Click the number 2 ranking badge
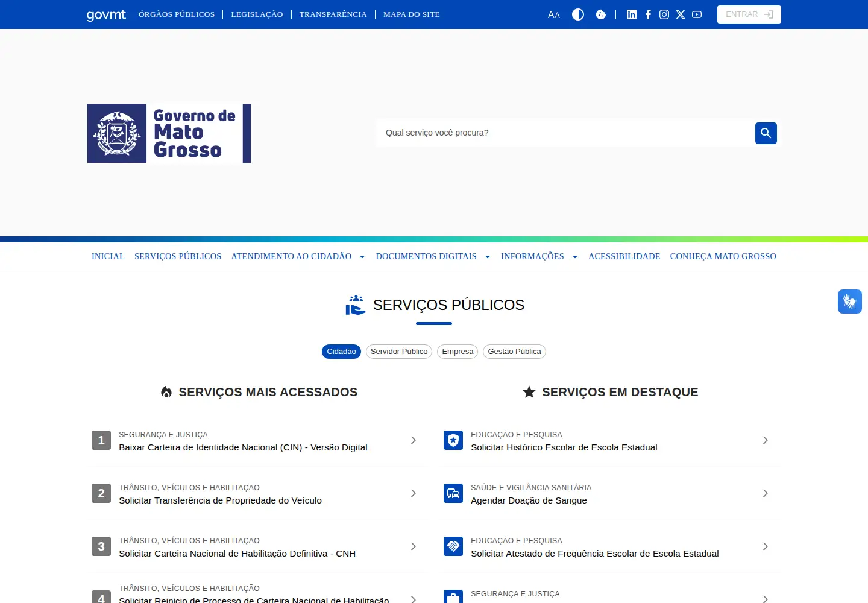Image resolution: width=868 pixels, height=603 pixels. tap(101, 493)
